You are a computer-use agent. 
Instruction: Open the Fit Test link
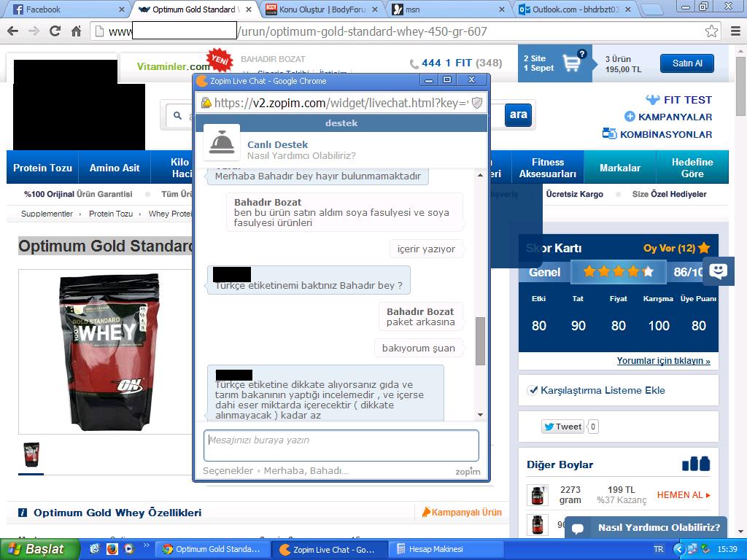pos(678,100)
